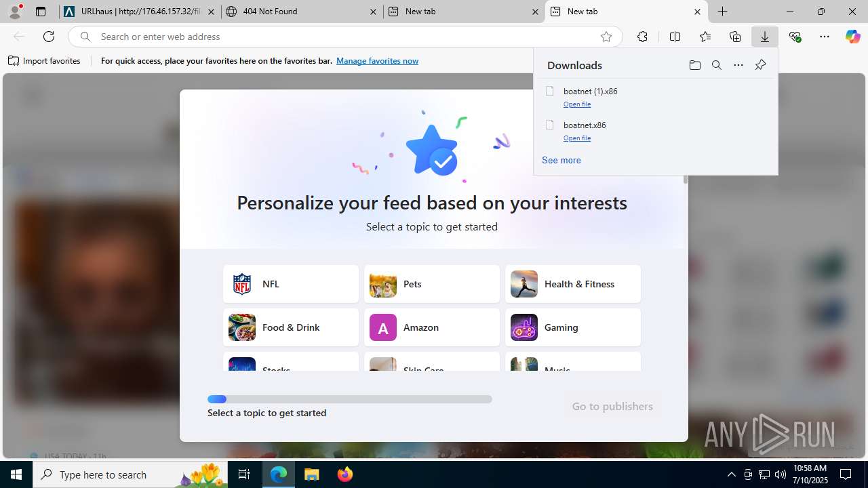
Task: Select the Food & Drink topic card
Action: click(291, 327)
